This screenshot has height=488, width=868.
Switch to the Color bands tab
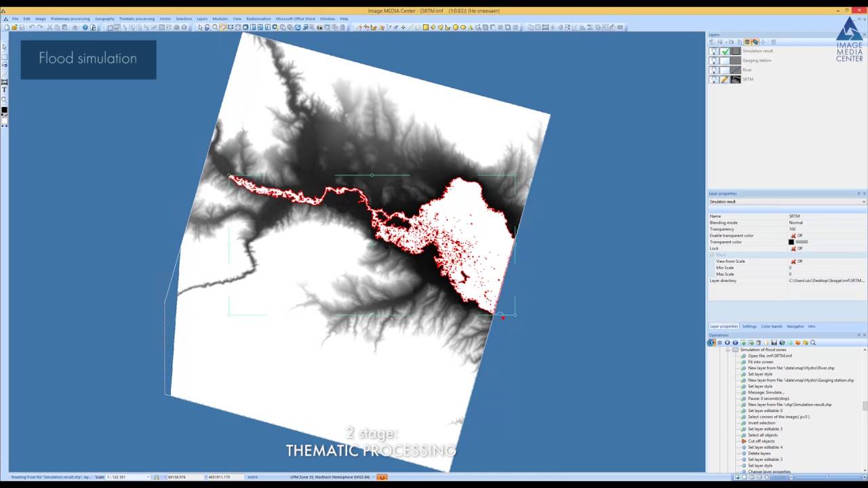(772, 326)
